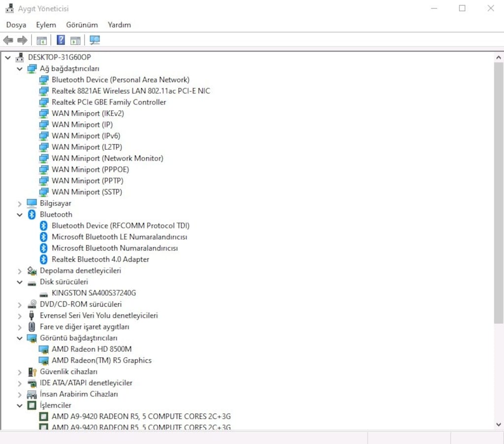This screenshot has height=444, width=504.
Task: Select AMD Radeon(TM) R5 Graphics
Action: (x=101, y=360)
